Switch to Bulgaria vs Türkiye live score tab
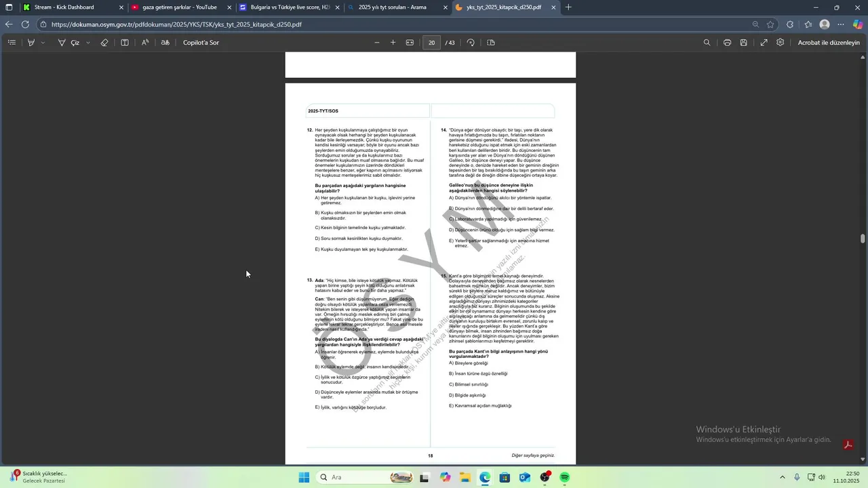Image resolution: width=868 pixels, height=488 pixels. tap(290, 7)
